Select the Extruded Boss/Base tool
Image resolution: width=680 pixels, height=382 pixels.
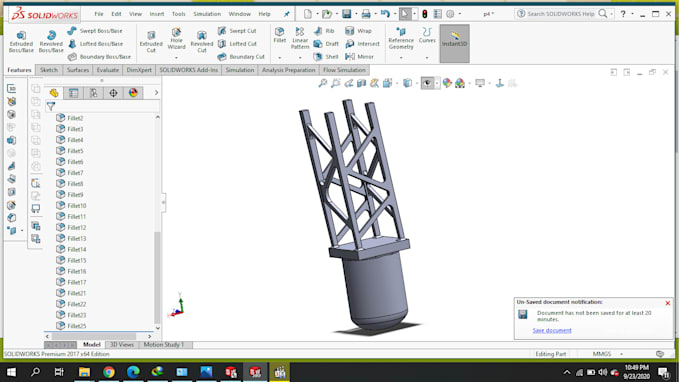[x=21, y=42]
